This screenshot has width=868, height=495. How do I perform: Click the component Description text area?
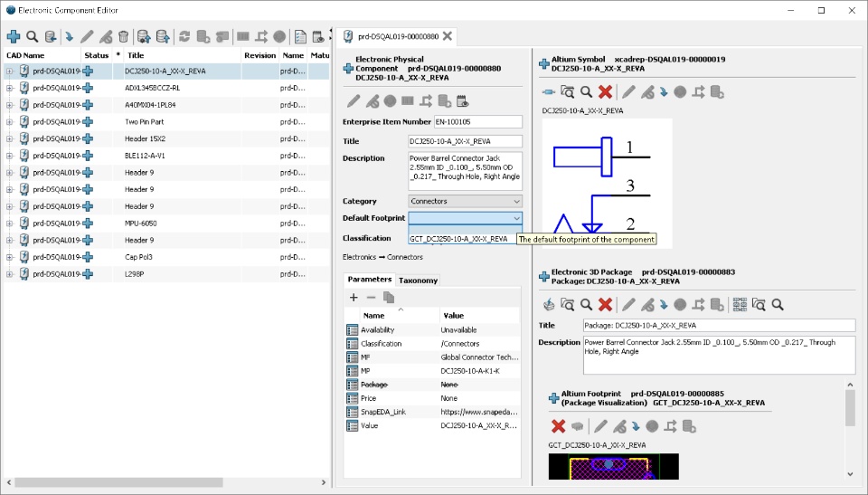point(465,171)
